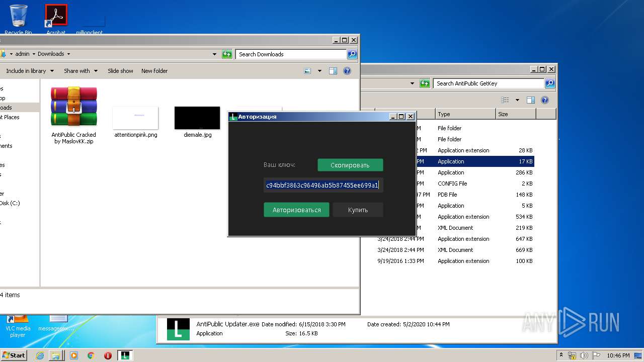Click the Купить button
Viewport: 644px width, 362px height.
pyautogui.click(x=358, y=210)
